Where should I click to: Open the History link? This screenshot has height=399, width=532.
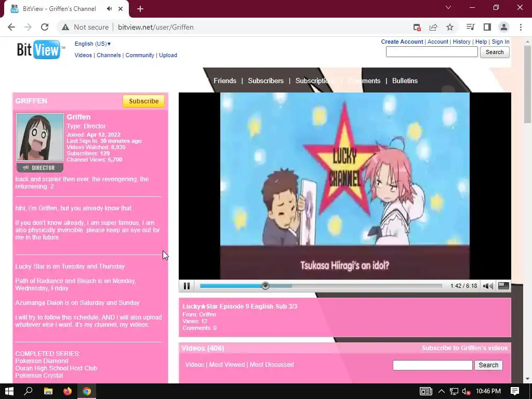461,42
